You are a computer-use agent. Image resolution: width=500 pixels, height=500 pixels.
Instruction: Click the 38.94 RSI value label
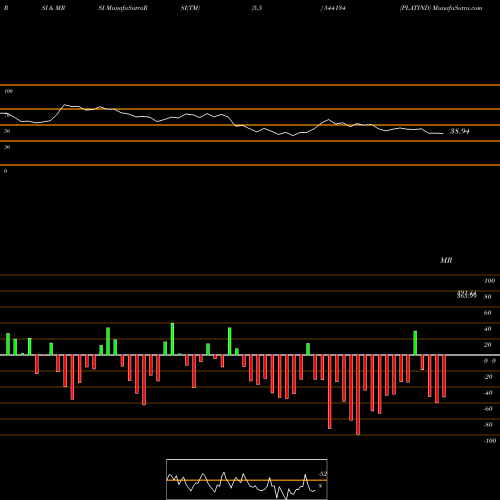[x=460, y=131]
